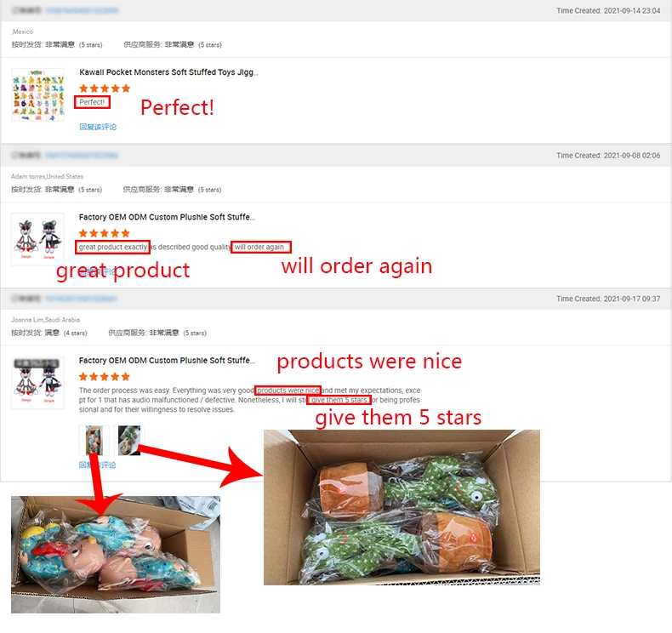This screenshot has height=633, width=672.
Task: Click the reply link under the Perfect! review
Action: [98, 127]
